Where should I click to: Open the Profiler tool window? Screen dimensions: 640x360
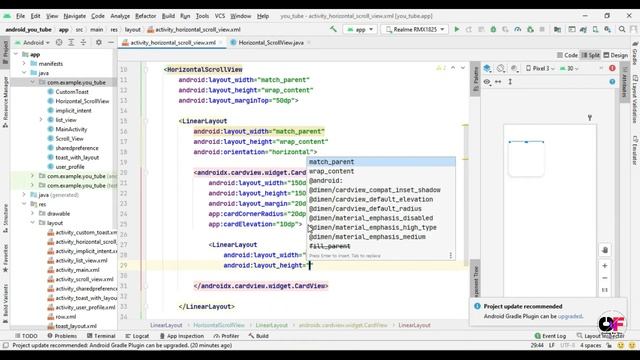(x=226, y=336)
